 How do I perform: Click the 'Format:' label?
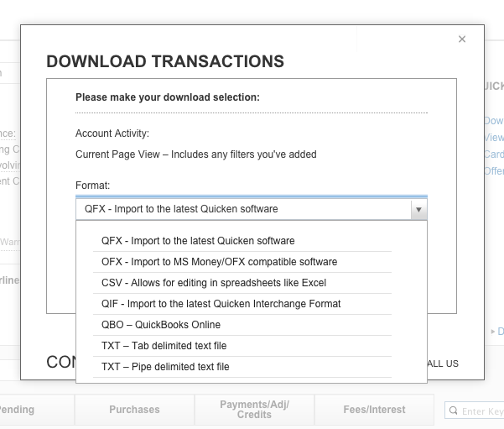92,186
